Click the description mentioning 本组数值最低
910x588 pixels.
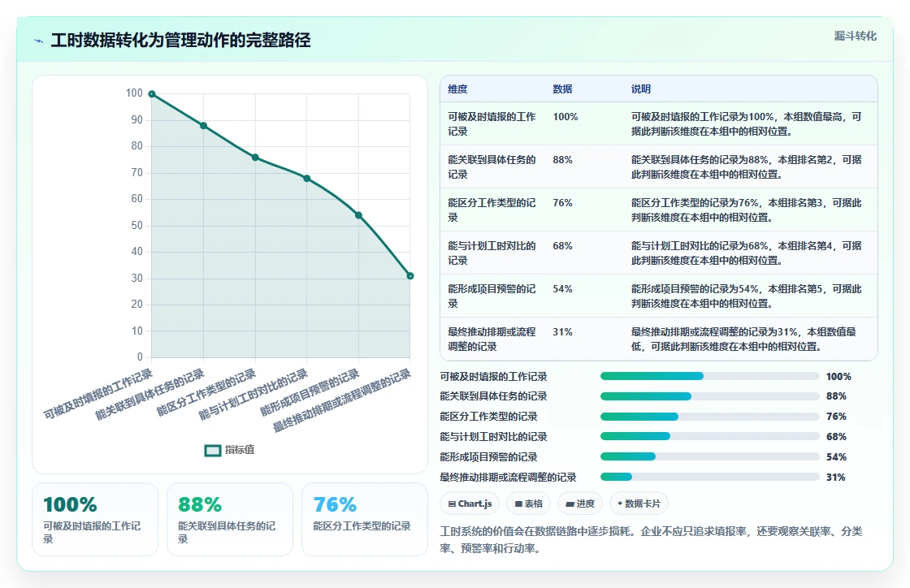point(743,339)
